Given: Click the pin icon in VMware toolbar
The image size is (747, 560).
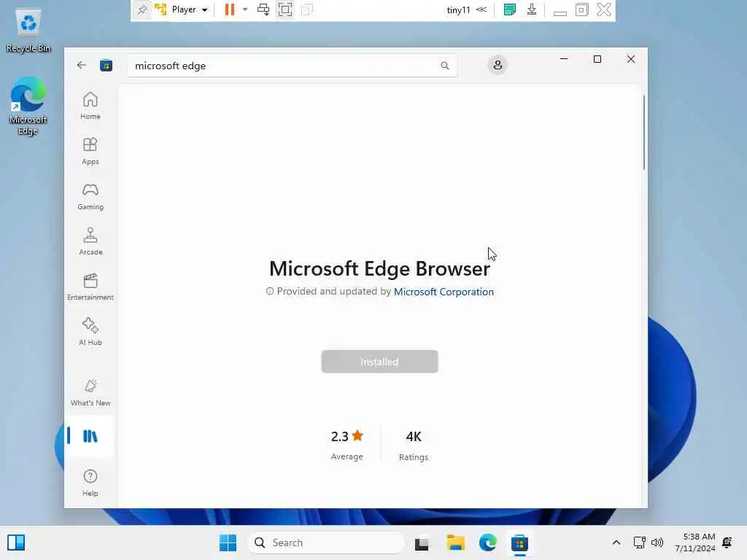Looking at the screenshot, I should pos(142,9).
